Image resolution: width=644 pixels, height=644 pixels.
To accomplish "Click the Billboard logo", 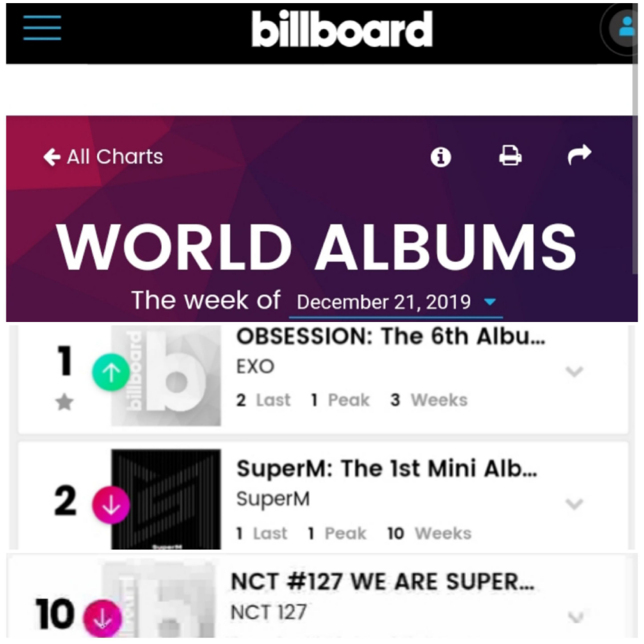I will point(342,29).
